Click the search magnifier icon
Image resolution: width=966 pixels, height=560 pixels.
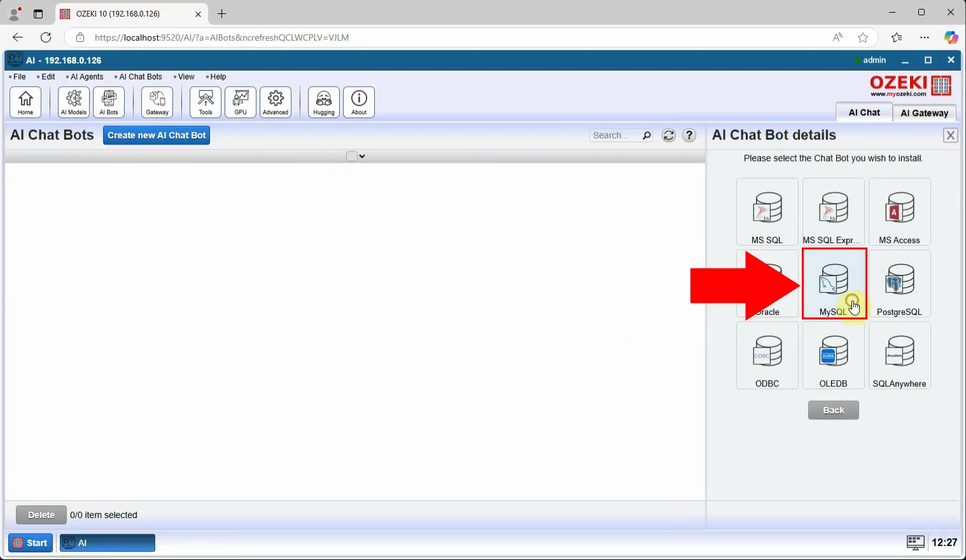pyautogui.click(x=647, y=136)
